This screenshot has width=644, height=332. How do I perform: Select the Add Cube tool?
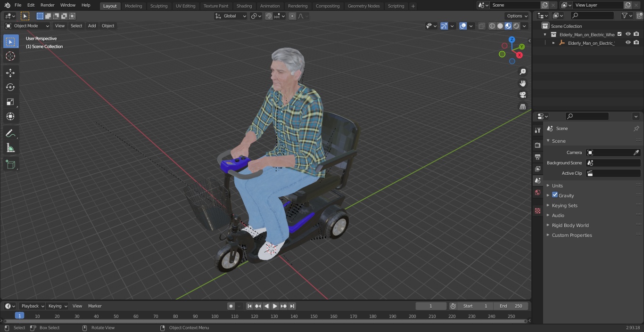10,165
